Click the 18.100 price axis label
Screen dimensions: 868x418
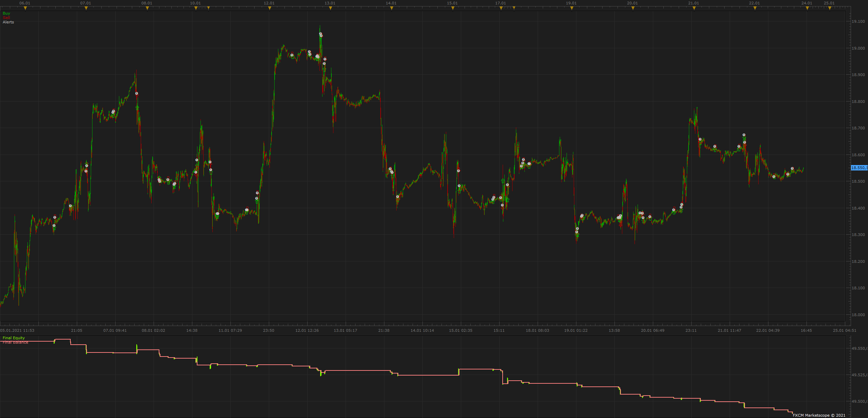pyautogui.click(x=858, y=288)
